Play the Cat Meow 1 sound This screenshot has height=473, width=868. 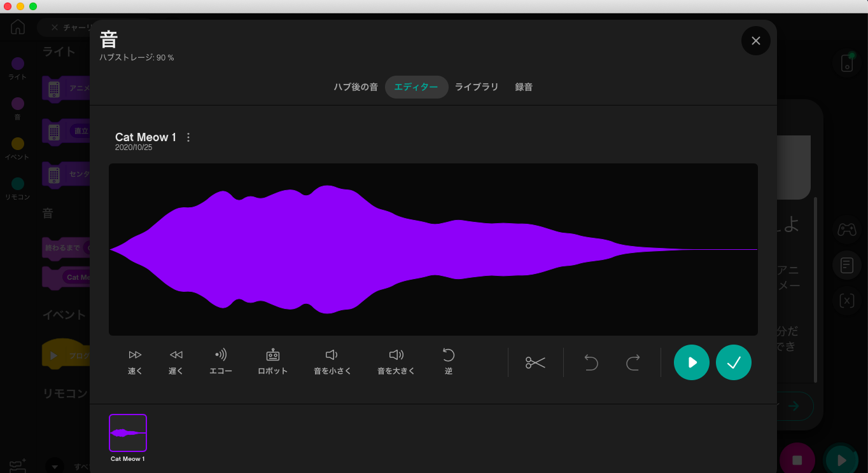tap(692, 362)
